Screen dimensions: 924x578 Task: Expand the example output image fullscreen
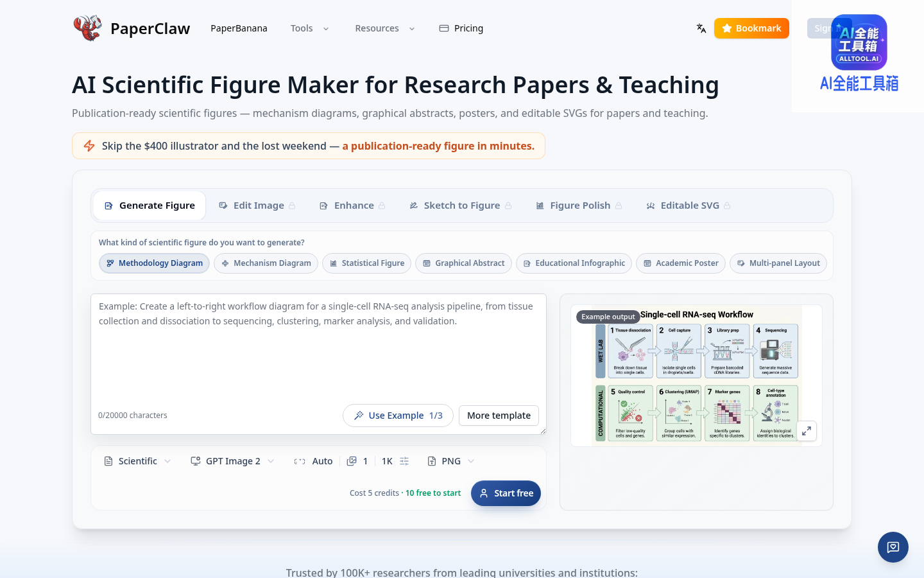pyautogui.click(x=807, y=431)
